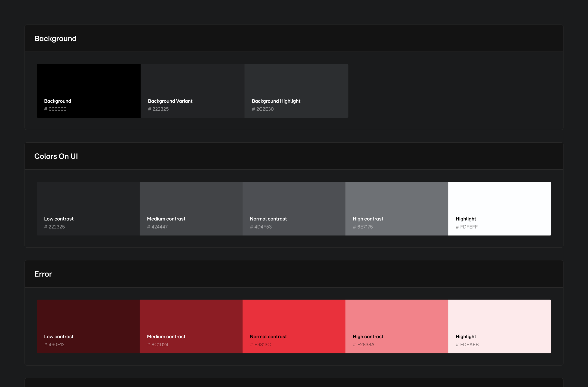The image size is (588, 387).
Task: Click the Colors On UI section heading
Action: click(56, 156)
